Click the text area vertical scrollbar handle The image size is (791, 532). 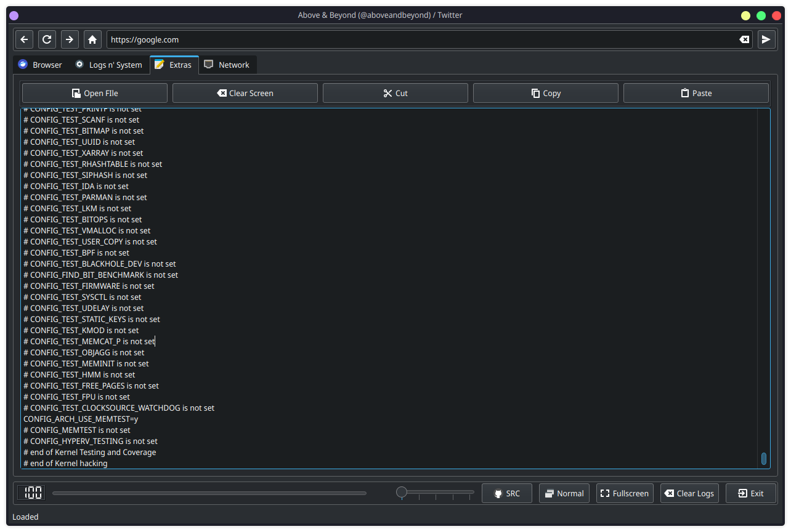[x=764, y=459]
